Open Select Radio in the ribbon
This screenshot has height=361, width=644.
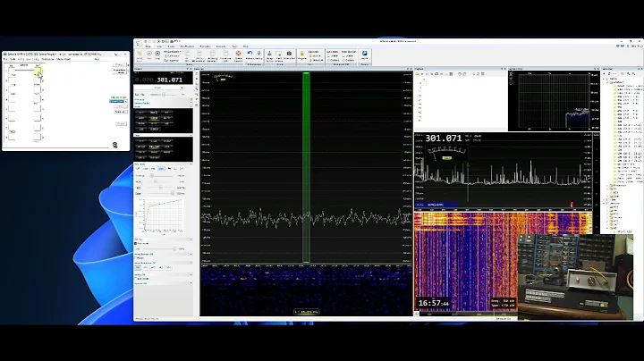coord(140,55)
